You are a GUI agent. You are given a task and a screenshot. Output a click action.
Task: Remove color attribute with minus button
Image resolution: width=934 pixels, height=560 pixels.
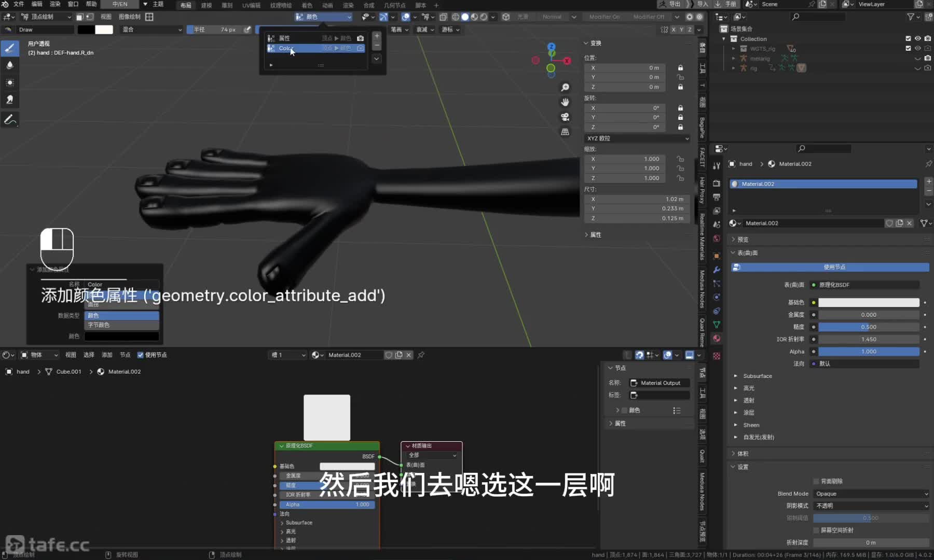click(377, 46)
